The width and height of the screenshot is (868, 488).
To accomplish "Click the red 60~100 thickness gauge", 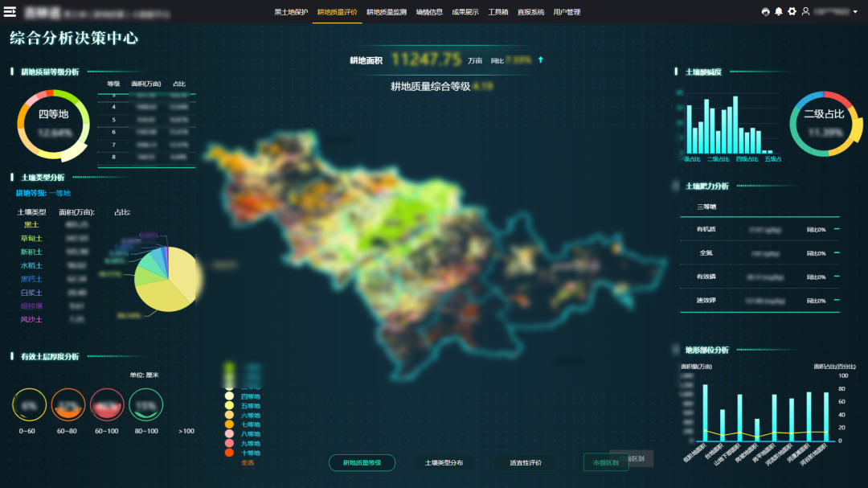I will point(107,405).
